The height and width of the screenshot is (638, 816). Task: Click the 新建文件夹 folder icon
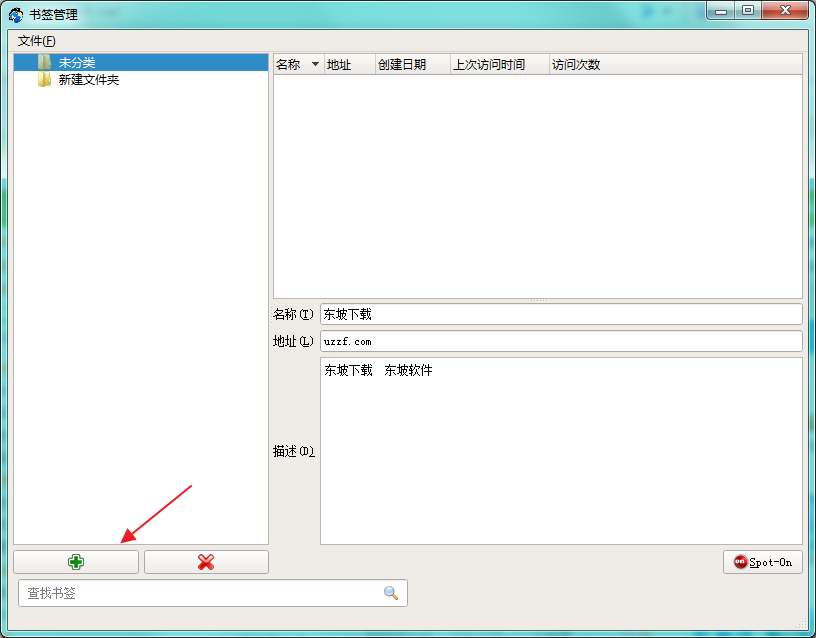click(x=44, y=80)
